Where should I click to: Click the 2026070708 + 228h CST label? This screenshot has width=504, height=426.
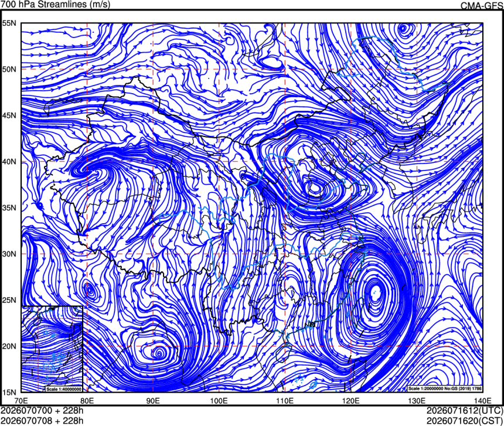click(42, 421)
